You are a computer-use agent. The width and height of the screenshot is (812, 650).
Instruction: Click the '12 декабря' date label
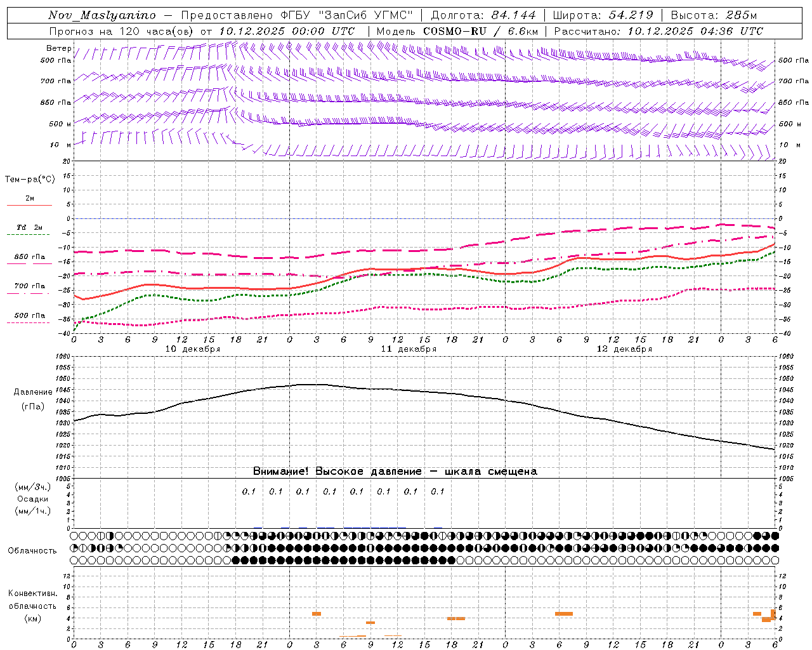click(x=624, y=349)
